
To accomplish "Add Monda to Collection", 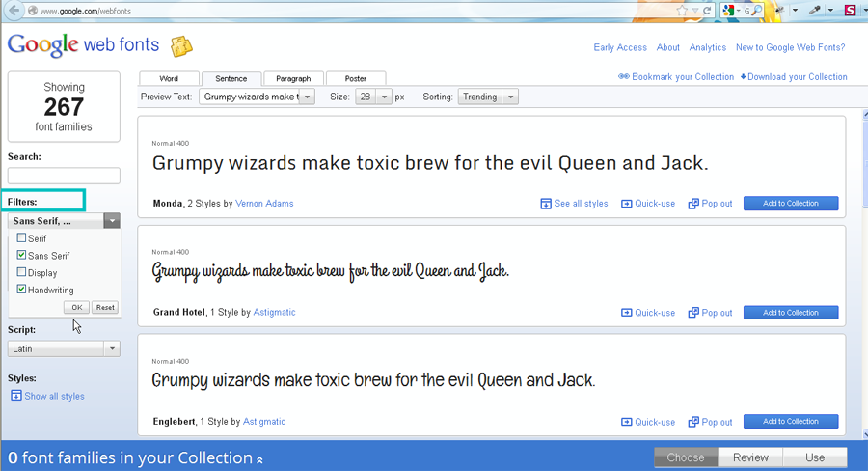I will click(791, 204).
